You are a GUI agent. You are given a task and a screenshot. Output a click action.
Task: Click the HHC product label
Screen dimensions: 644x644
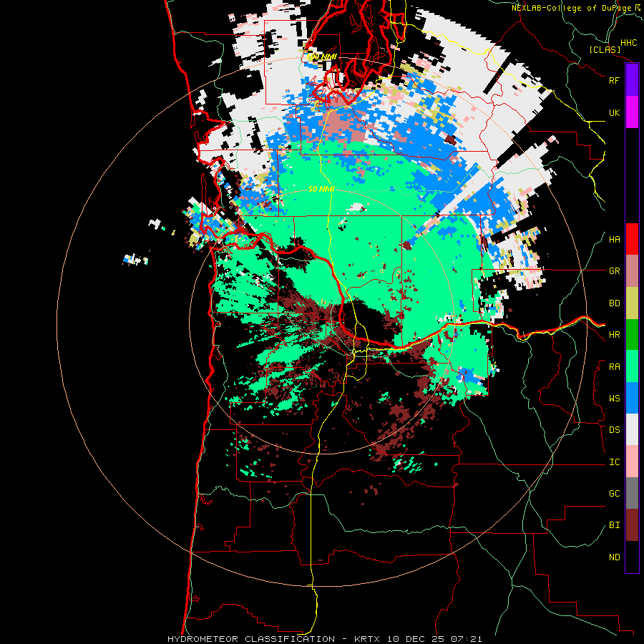coord(629,43)
